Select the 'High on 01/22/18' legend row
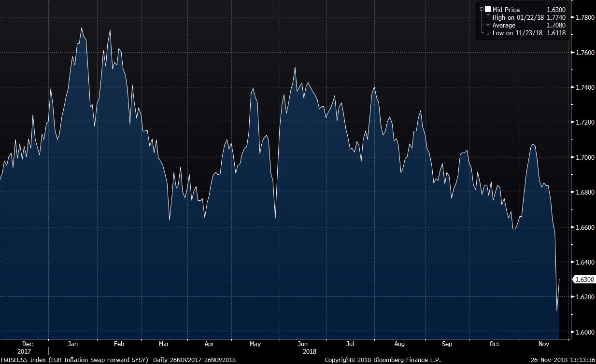 (518, 17)
